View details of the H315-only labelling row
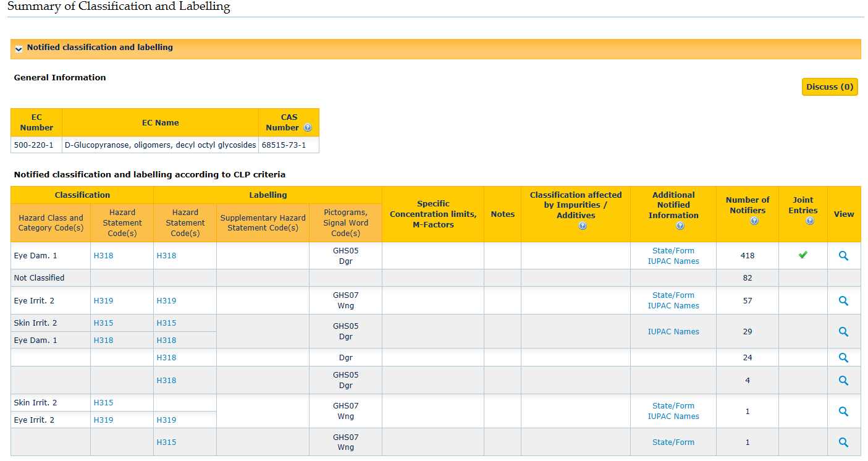The width and height of the screenshot is (868, 461). point(843,442)
